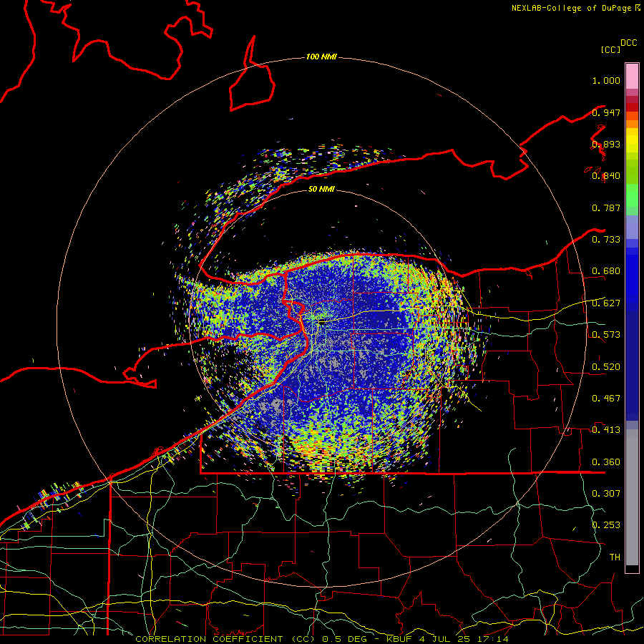The width and height of the screenshot is (644, 644).
Task: Click the 0.893 scale value
Action: 606,144
